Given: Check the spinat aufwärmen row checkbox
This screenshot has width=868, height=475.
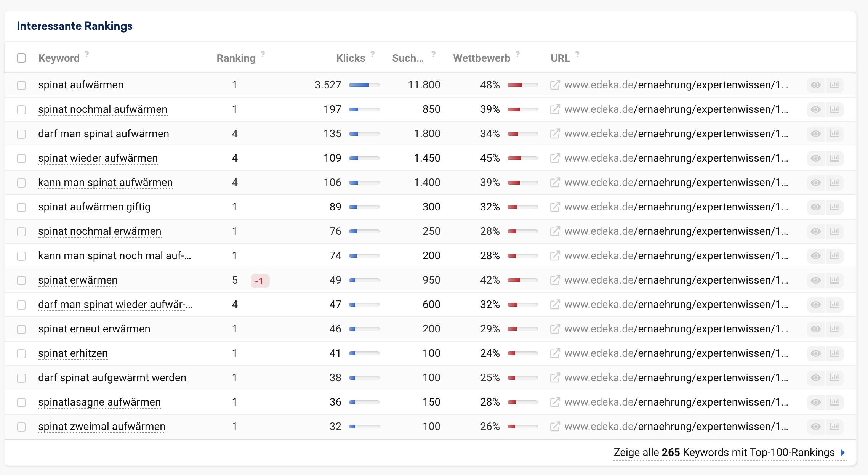Looking at the screenshot, I should point(21,85).
